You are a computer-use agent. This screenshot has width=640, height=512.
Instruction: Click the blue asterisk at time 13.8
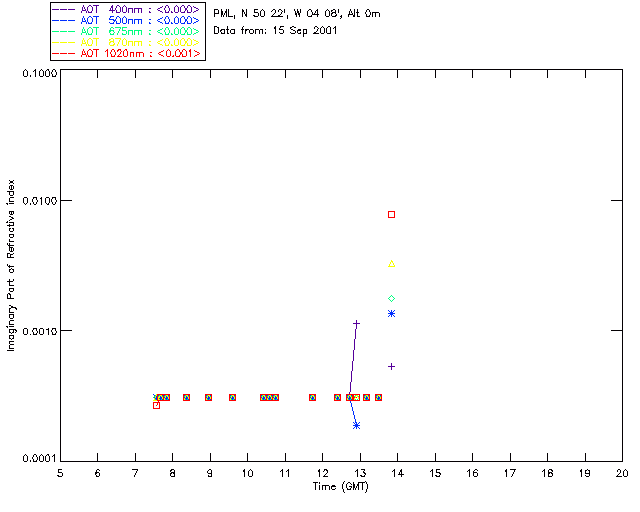[x=391, y=314]
